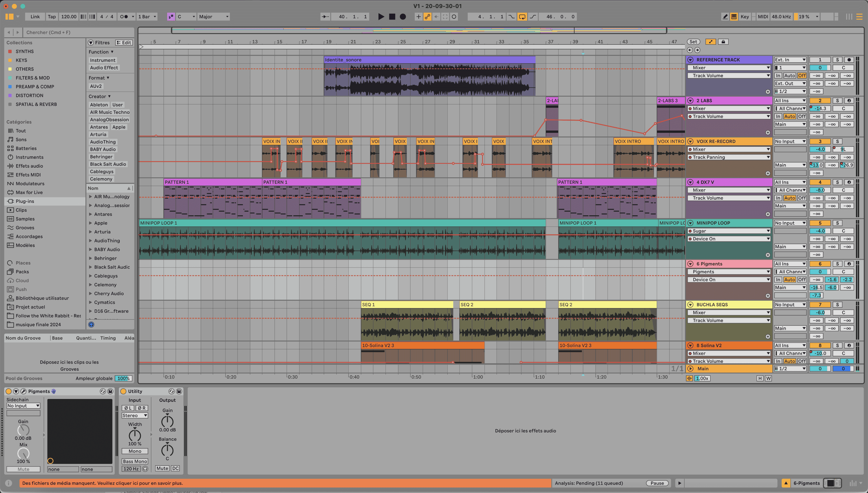Solo the 2 LABS track
Viewport: 868px width, 493px height.
(837, 101)
